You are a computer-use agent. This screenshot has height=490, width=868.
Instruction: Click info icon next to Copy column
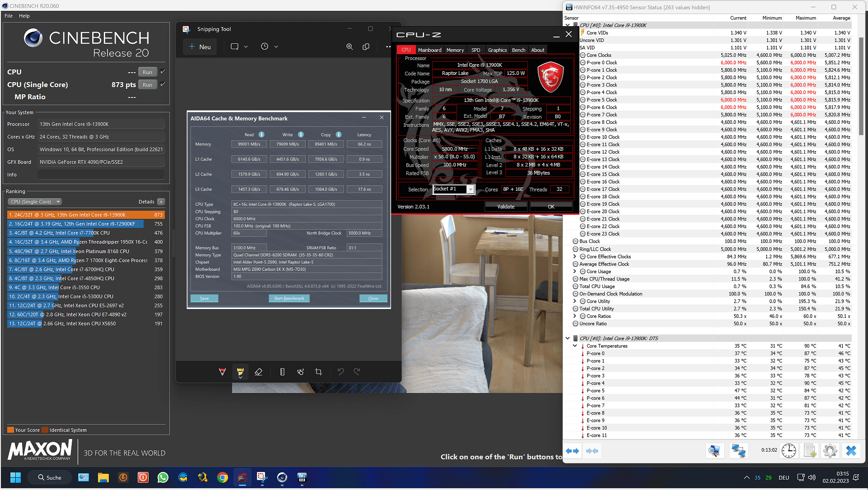pos(339,134)
